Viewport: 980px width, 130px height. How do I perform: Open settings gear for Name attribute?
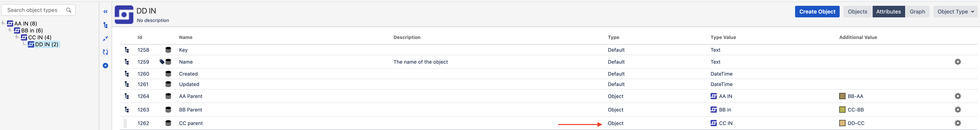point(958,62)
